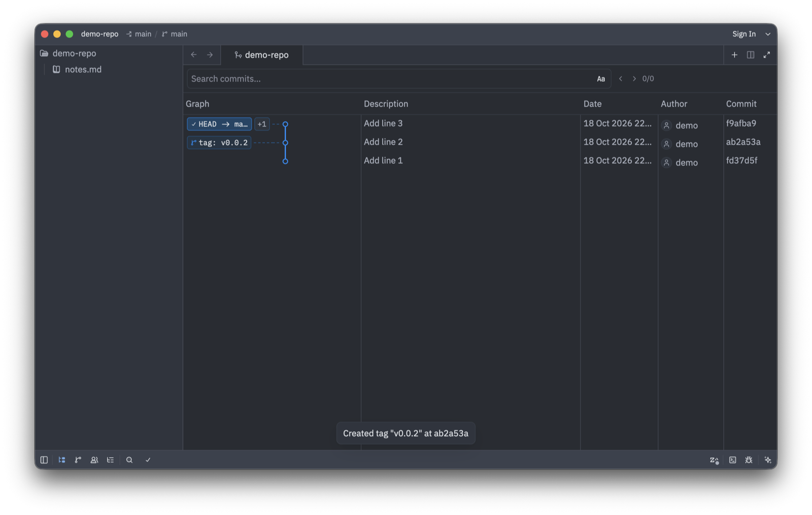This screenshot has width=812, height=515.
Task: Click the Created tag v0.0.2 toast notification
Action: click(405, 433)
